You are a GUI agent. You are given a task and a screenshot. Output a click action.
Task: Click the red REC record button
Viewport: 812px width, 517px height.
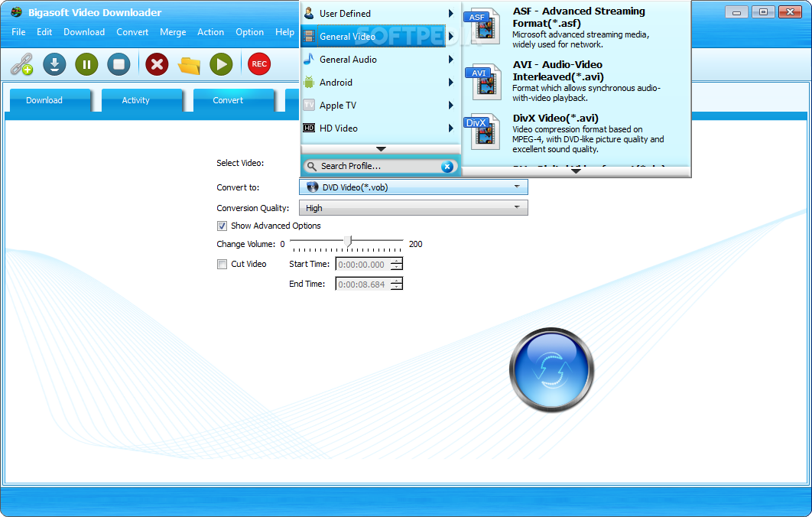[259, 64]
